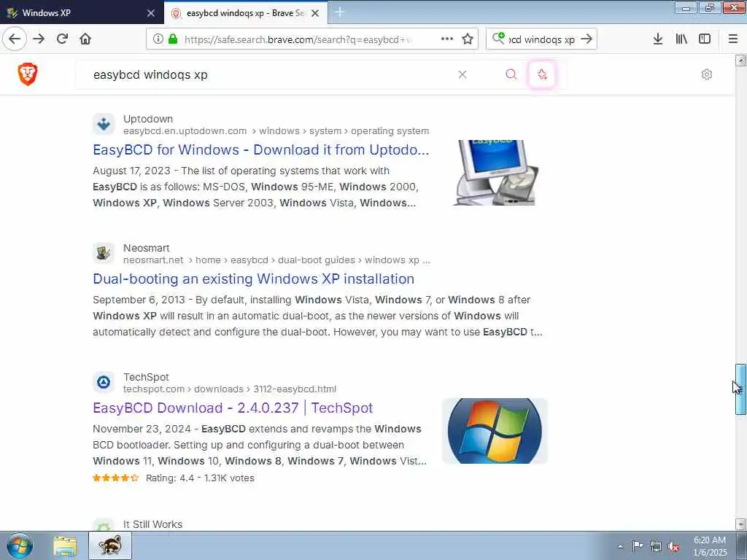Click the TechSpot source name

146,377
